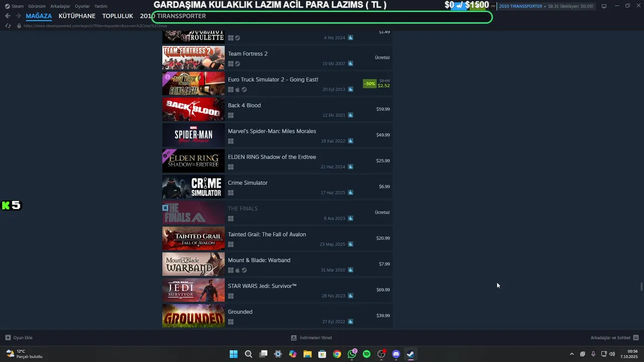Click the volume speaker icon in the tray
The image size is (644, 362).
[x=612, y=354]
